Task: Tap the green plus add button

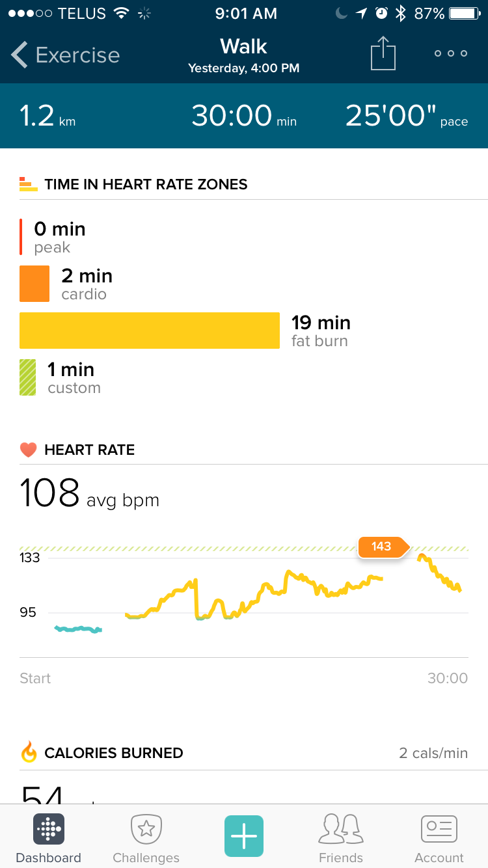Action: pyautogui.click(x=244, y=835)
